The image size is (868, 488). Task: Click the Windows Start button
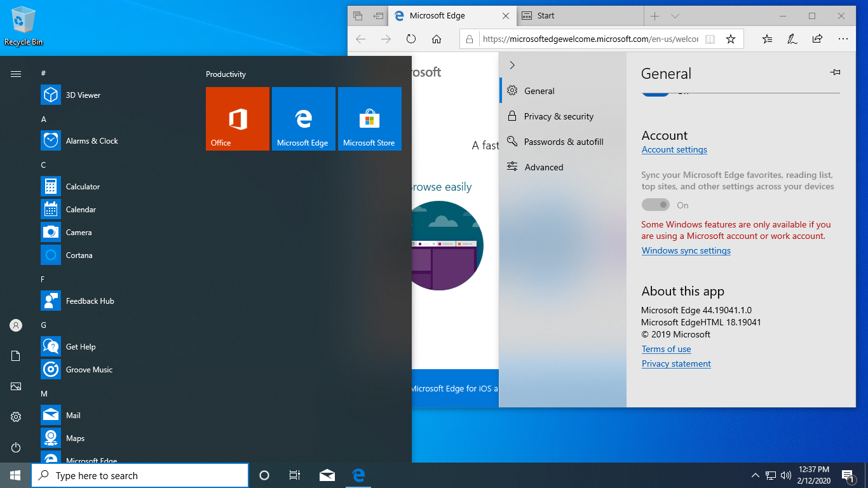pyautogui.click(x=15, y=475)
